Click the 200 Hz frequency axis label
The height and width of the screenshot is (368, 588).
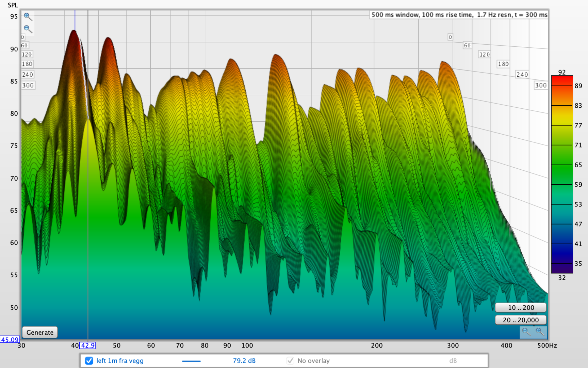point(377,345)
